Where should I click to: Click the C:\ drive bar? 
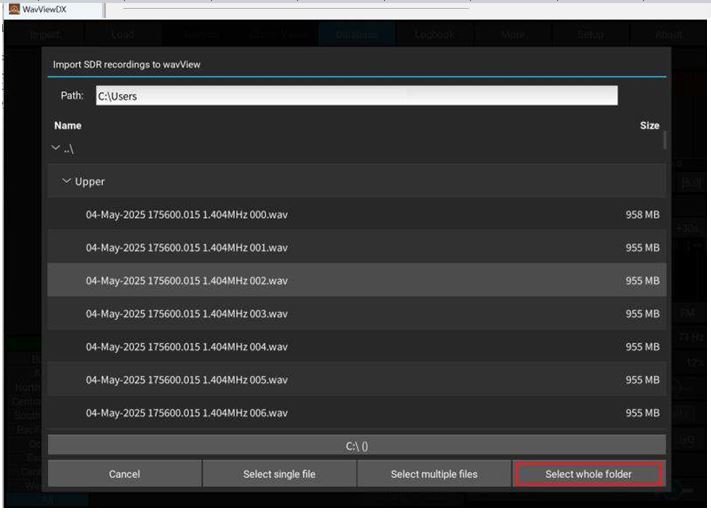[357, 446]
